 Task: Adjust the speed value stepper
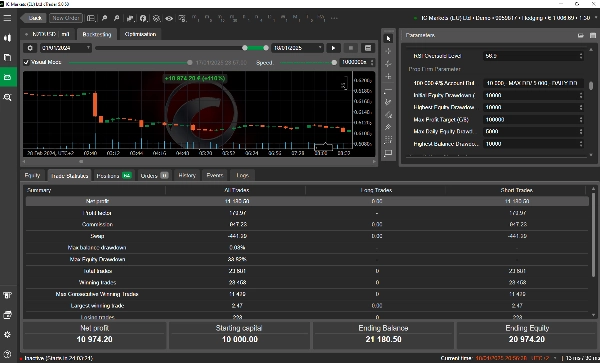pyautogui.click(x=372, y=62)
